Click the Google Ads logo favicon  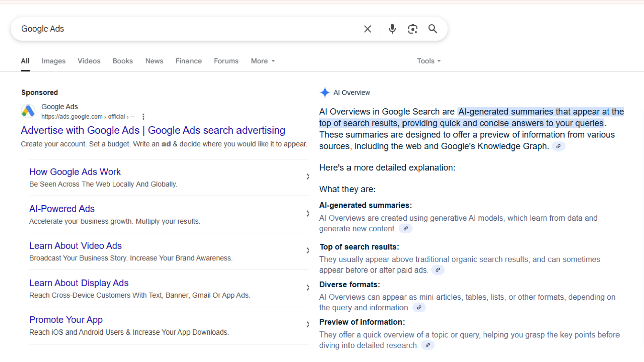pos(28,111)
